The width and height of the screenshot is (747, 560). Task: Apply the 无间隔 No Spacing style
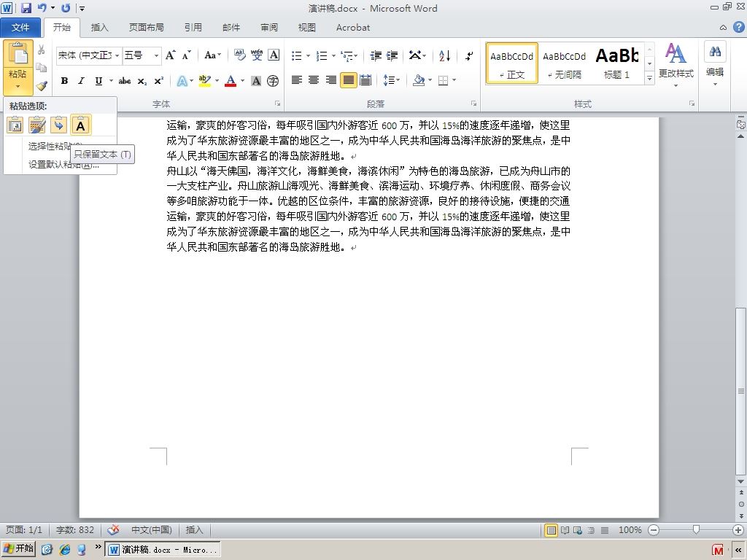click(x=565, y=63)
